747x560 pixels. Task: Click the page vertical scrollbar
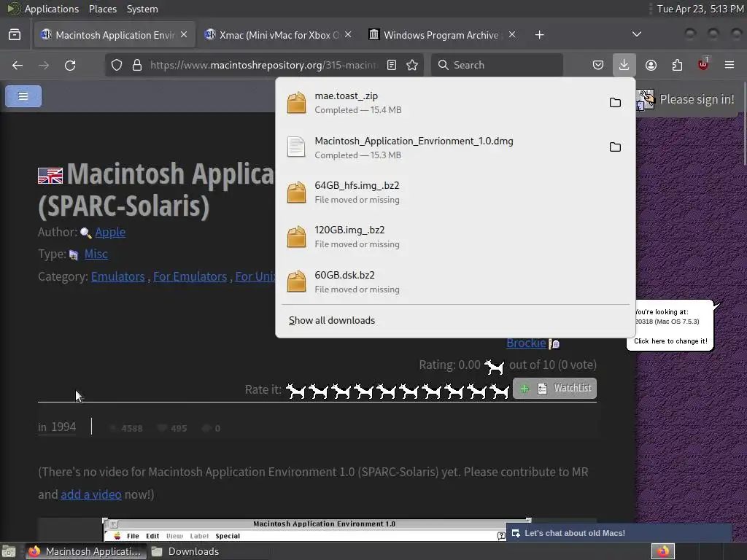coord(744,124)
